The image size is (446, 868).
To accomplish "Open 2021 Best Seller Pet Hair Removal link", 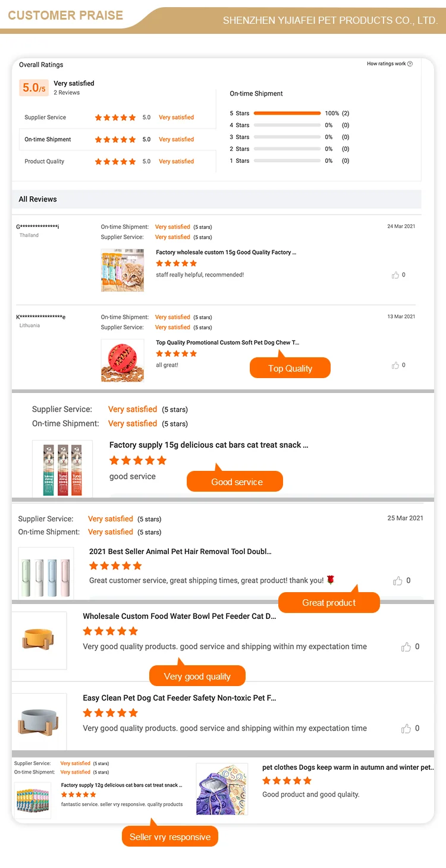I will (180, 552).
